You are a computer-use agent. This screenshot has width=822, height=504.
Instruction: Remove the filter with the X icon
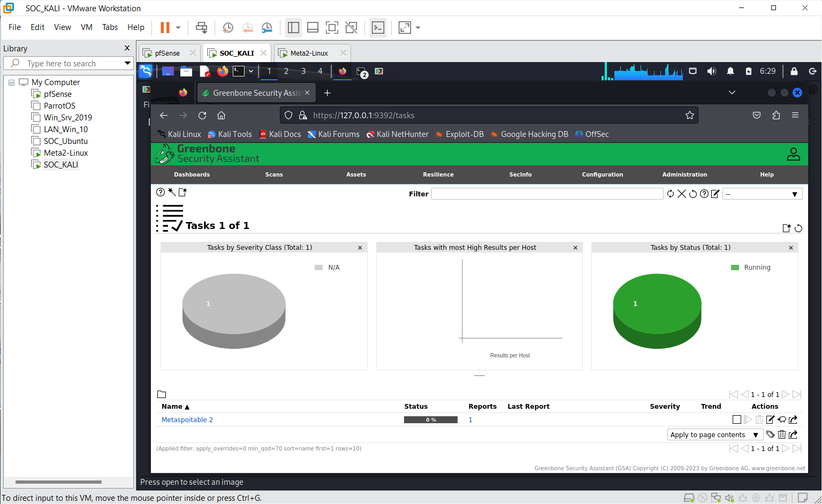pos(682,194)
